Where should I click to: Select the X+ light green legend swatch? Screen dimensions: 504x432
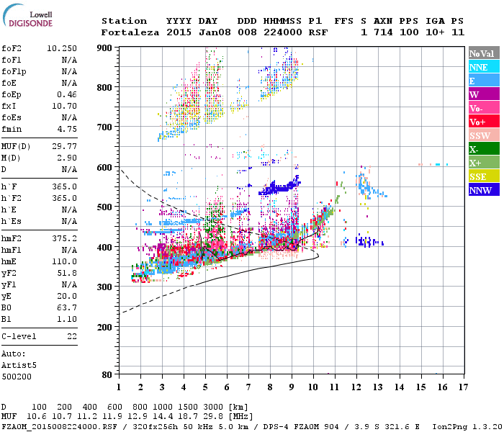tap(484, 163)
